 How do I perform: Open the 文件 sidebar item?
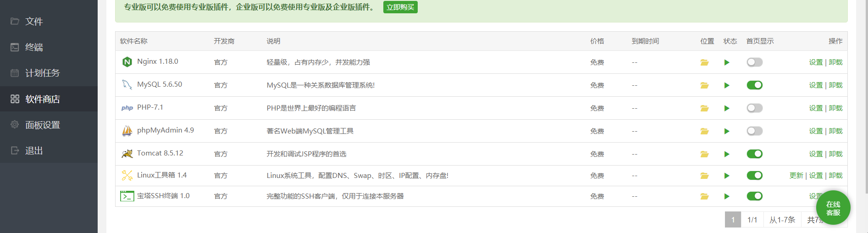click(49, 21)
